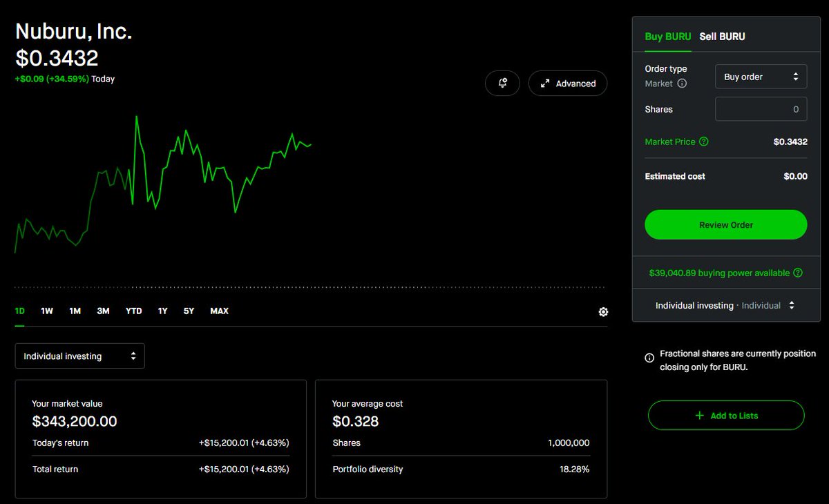The height and width of the screenshot is (504, 829).
Task: Click the $0.328 average cost value
Action: pyautogui.click(x=355, y=421)
